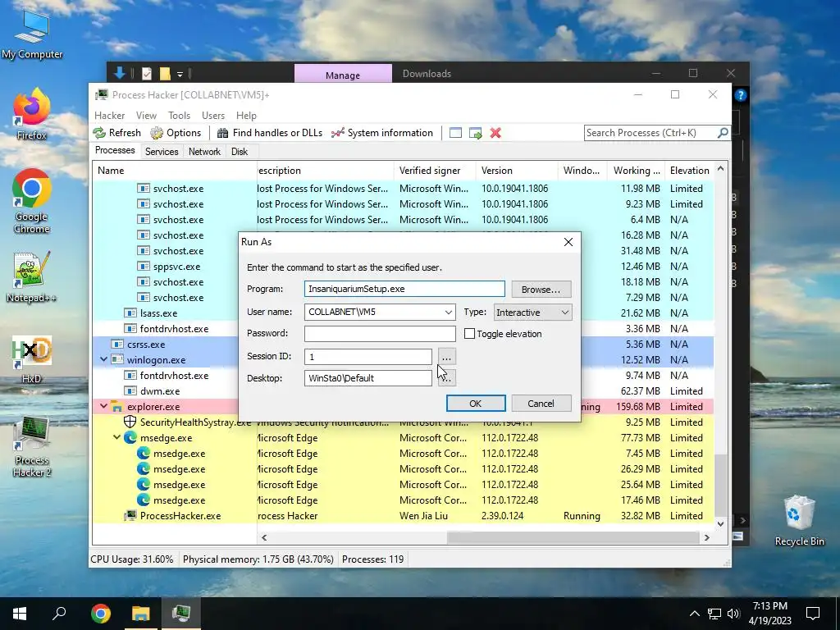The width and height of the screenshot is (840, 630).
Task: Click the Manage tab in Downloads window
Action: pos(343,75)
